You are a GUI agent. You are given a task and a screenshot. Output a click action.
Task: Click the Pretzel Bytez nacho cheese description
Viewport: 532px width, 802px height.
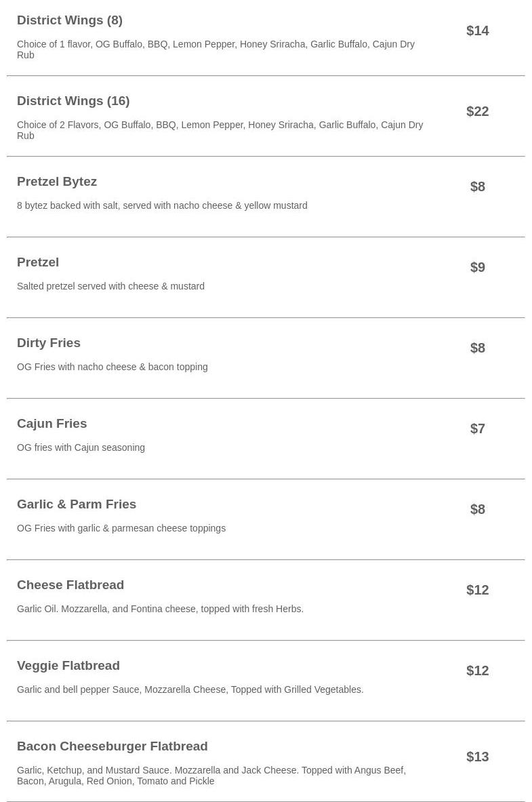pos(162,205)
